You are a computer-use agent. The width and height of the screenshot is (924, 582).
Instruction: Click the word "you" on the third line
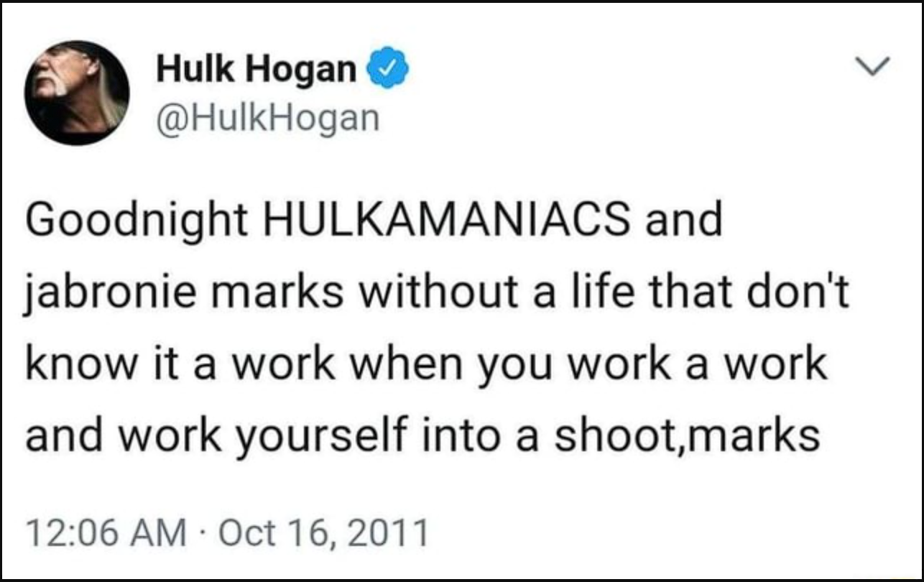(525, 365)
